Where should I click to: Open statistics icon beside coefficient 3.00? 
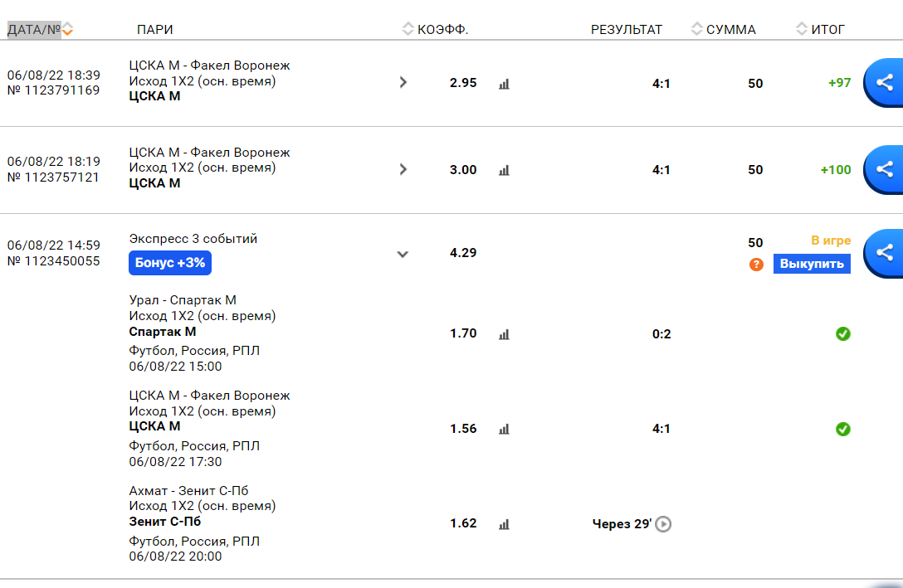pyautogui.click(x=504, y=170)
